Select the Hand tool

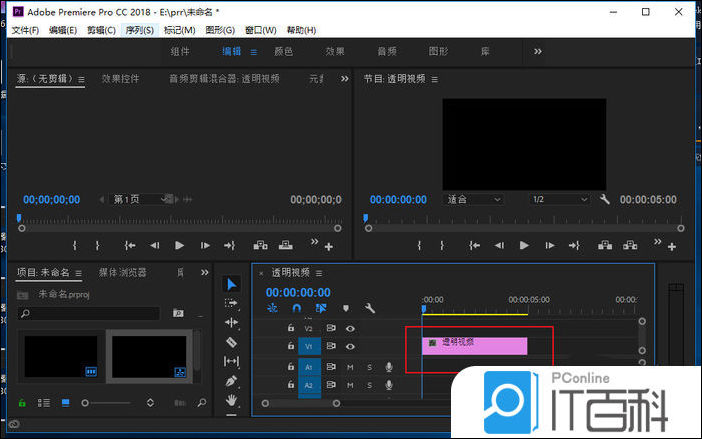pos(232,400)
